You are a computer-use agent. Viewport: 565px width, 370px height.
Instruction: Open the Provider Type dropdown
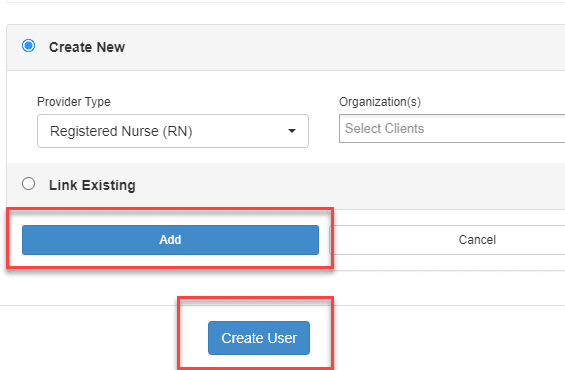point(173,131)
